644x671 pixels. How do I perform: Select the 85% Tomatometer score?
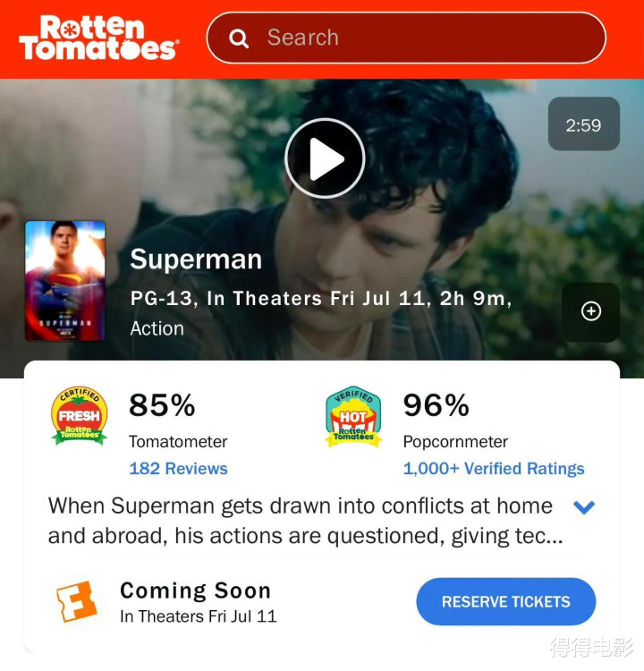coord(162,405)
